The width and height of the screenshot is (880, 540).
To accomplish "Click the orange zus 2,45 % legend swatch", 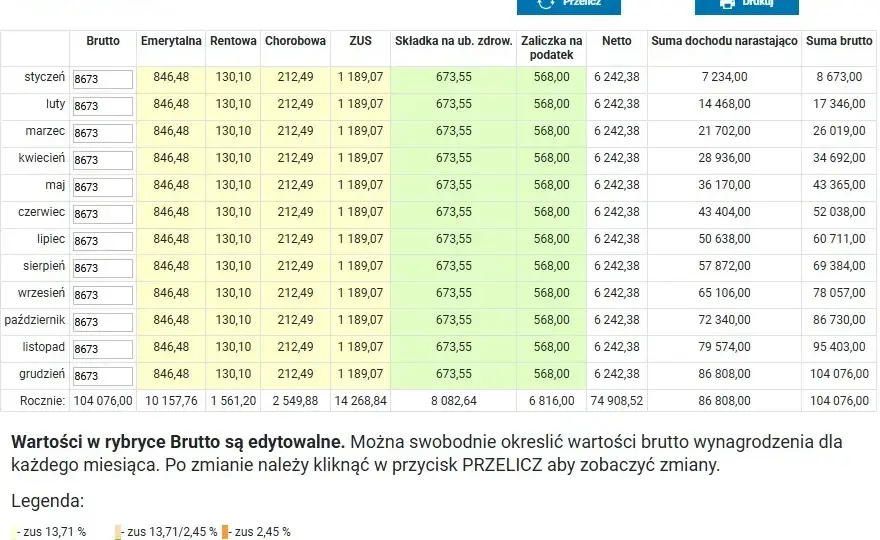I will tap(225, 532).
